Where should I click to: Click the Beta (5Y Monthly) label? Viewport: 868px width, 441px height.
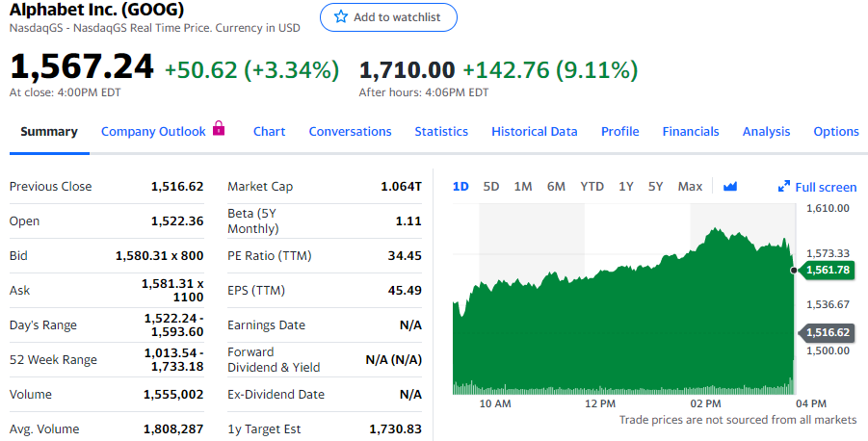tap(253, 220)
